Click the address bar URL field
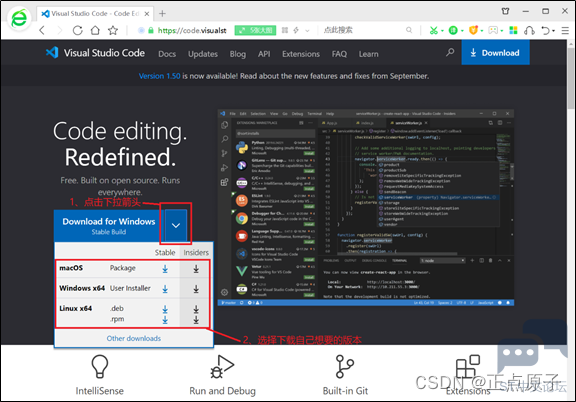 tap(192, 30)
